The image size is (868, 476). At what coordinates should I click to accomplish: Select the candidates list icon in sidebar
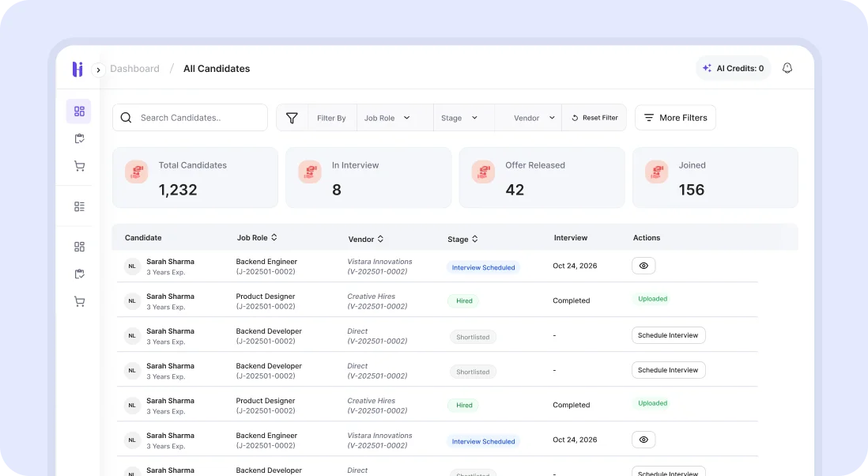click(79, 206)
